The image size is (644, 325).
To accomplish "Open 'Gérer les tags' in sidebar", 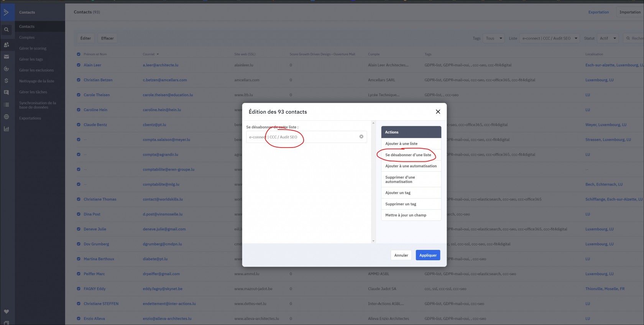I will tap(31, 59).
